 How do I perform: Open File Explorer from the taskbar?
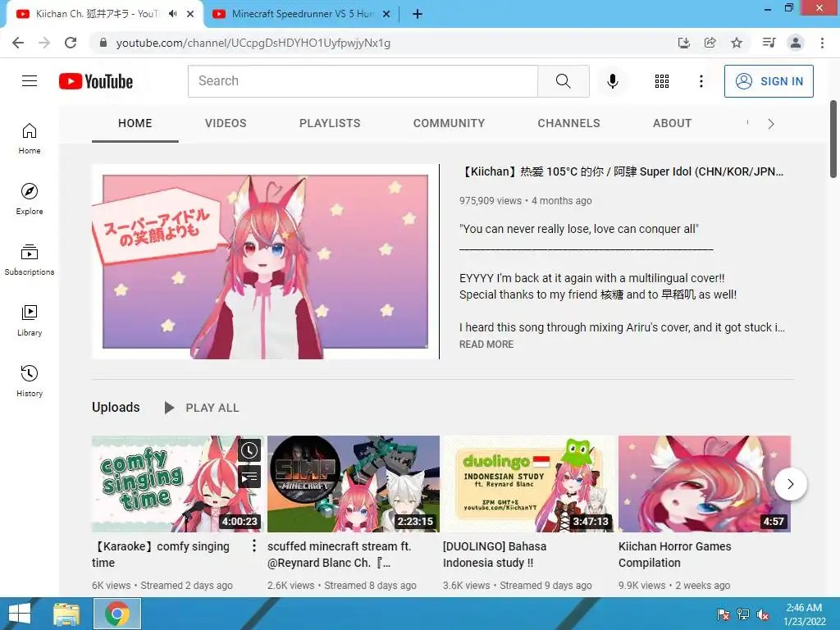pyautogui.click(x=66, y=614)
